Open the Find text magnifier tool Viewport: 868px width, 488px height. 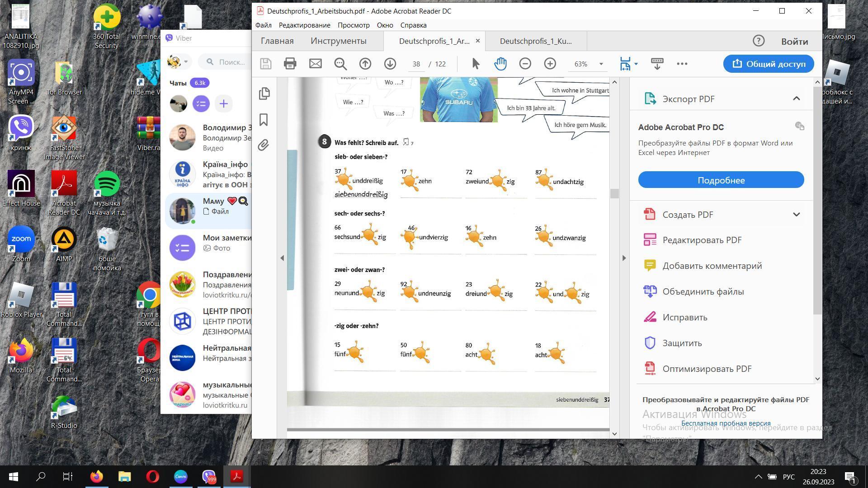point(340,64)
